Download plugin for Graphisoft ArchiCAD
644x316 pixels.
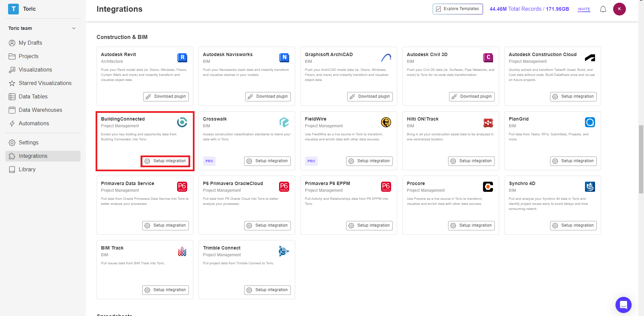click(370, 96)
